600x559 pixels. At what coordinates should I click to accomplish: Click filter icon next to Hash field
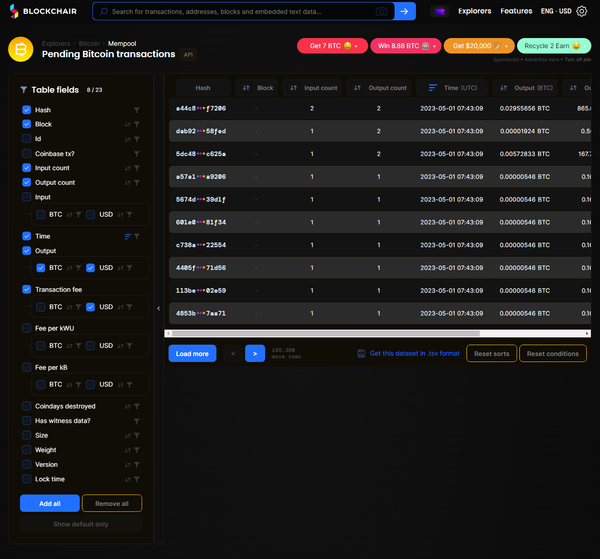(x=137, y=110)
